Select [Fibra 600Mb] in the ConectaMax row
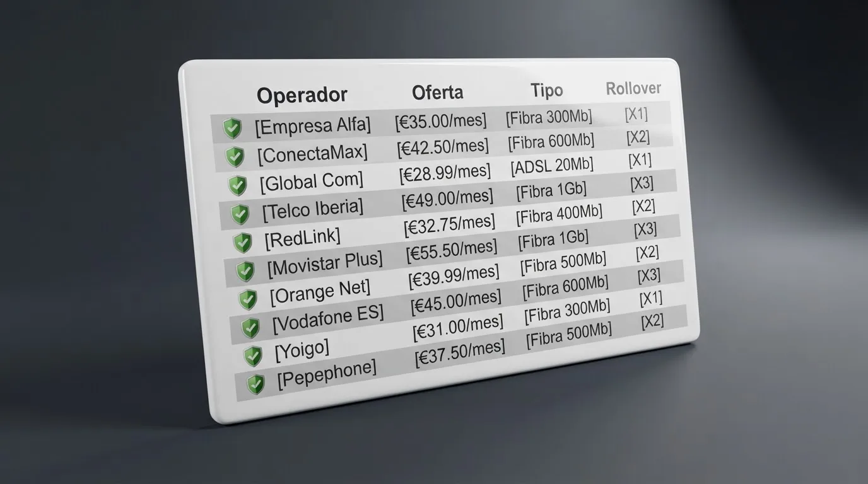Image resolution: width=868 pixels, height=484 pixels. 551,142
